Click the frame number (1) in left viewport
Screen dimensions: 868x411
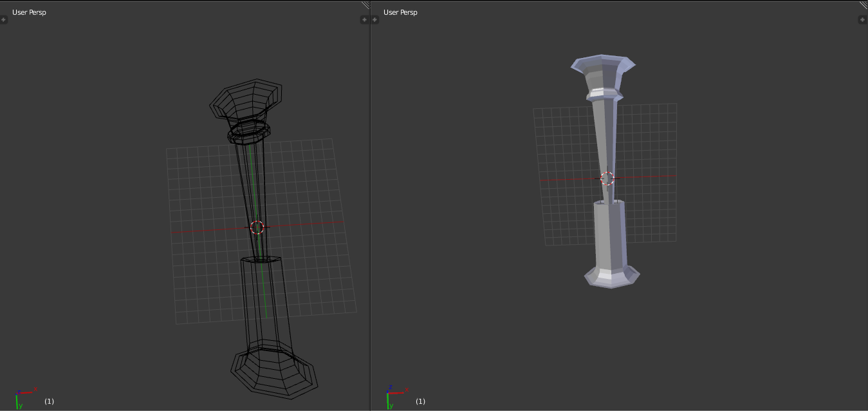point(50,401)
